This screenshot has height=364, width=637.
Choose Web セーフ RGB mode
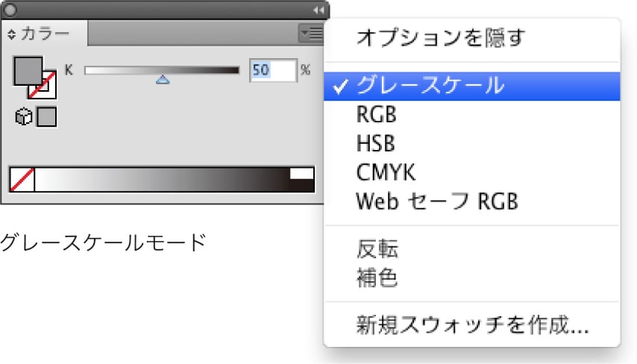436,201
